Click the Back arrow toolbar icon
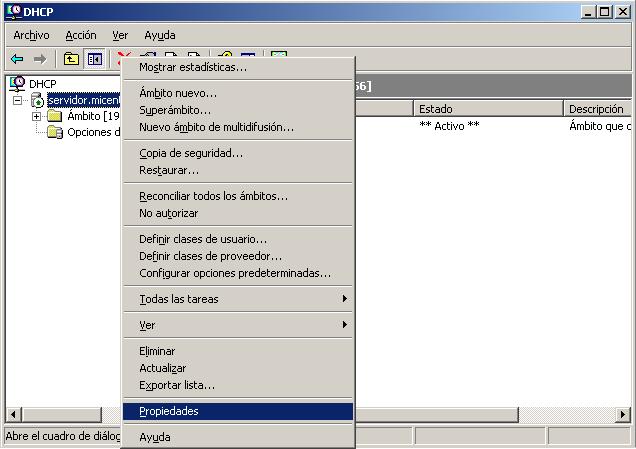636x449 pixels. (x=17, y=59)
